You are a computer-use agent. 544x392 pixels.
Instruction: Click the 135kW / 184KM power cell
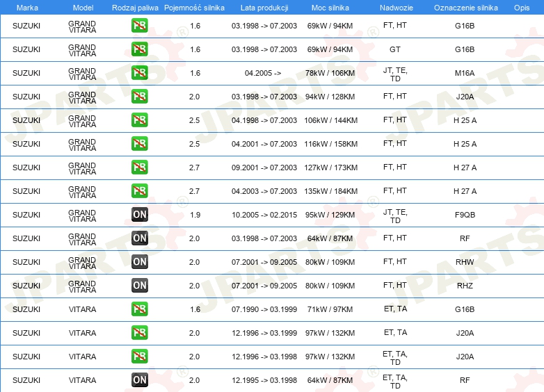click(x=331, y=191)
